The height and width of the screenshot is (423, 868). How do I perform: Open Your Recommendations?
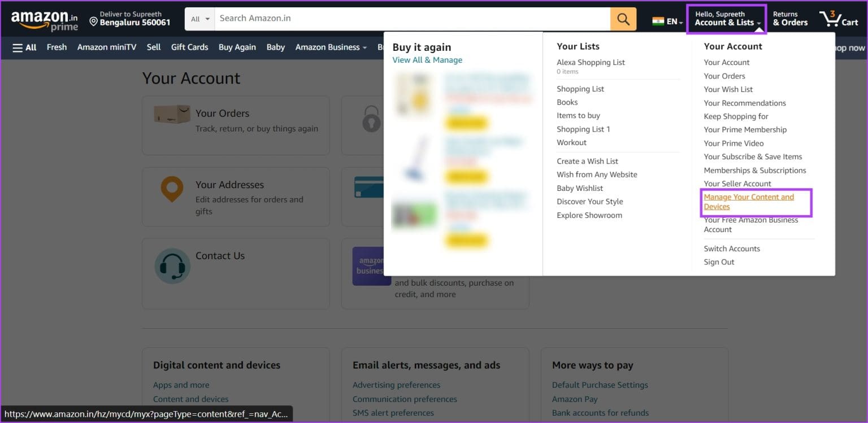pyautogui.click(x=744, y=103)
